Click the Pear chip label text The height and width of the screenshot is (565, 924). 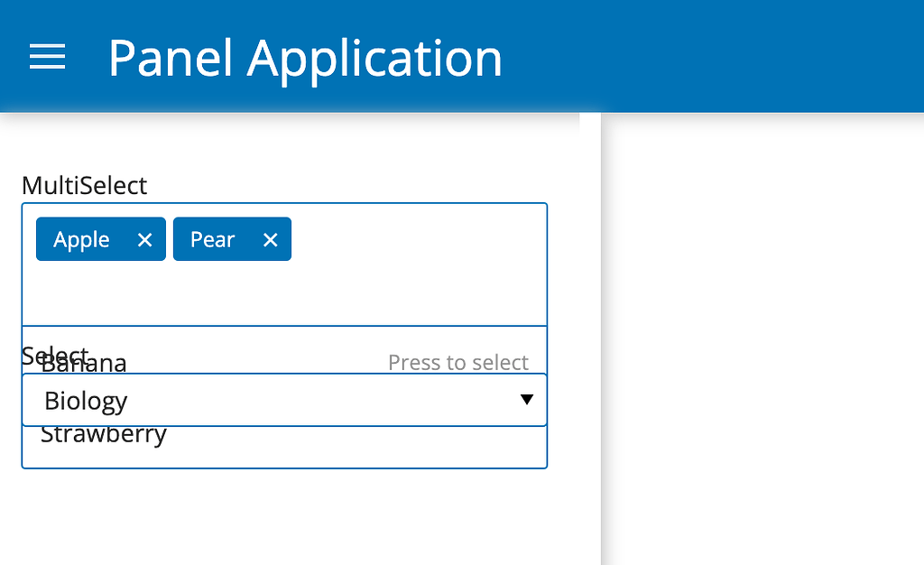click(x=212, y=240)
